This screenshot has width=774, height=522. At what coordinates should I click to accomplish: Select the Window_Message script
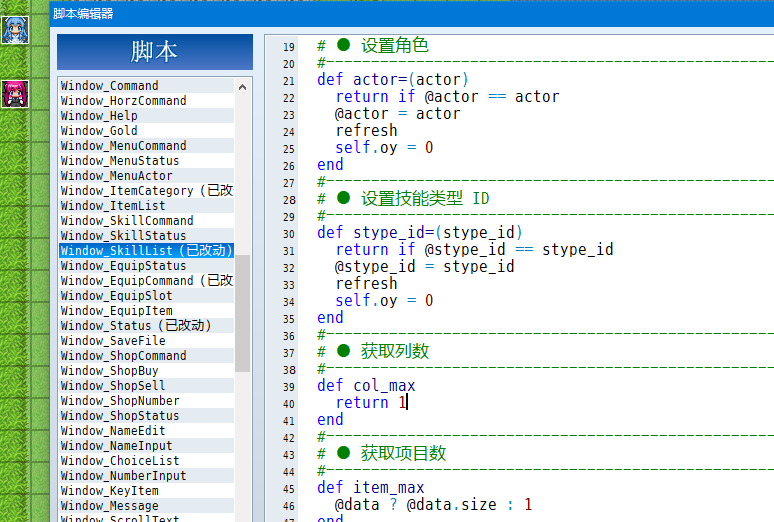pos(147,505)
